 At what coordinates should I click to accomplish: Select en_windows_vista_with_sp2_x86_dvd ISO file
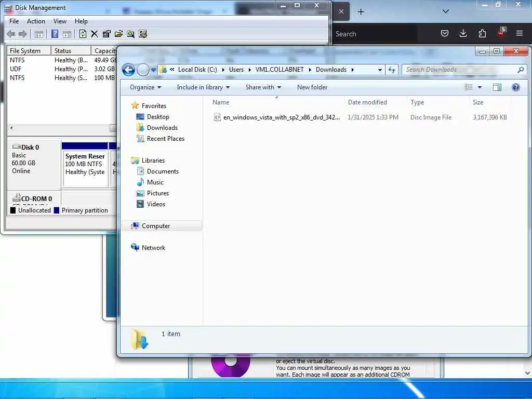click(x=360, y=117)
